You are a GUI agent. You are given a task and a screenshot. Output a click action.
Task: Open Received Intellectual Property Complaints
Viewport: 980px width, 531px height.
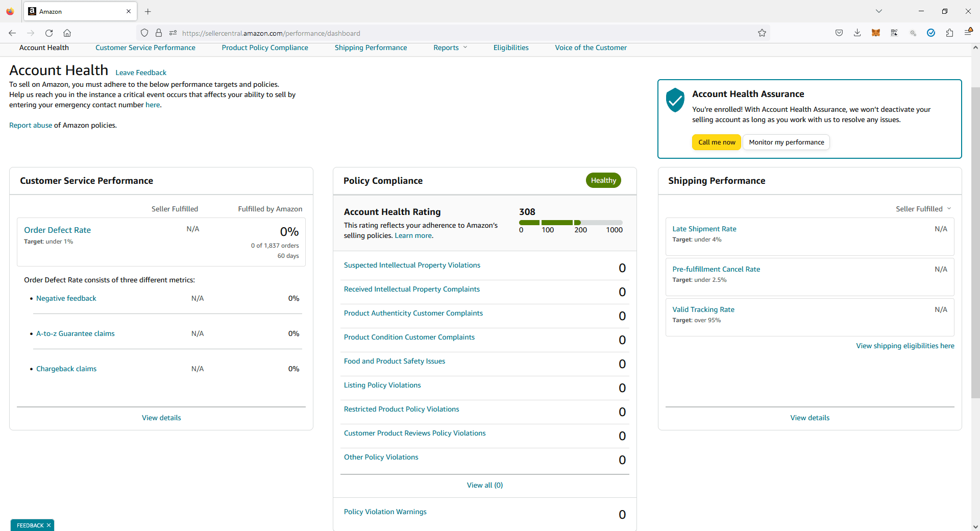point(412,289)
